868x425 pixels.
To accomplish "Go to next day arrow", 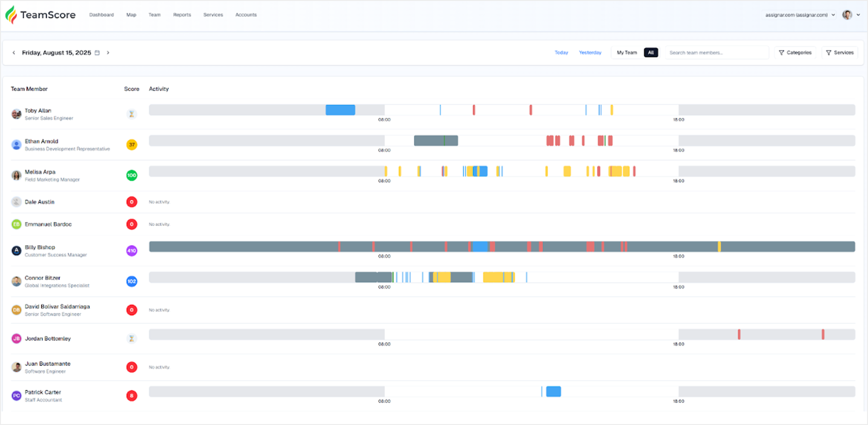I will (x=108, y=53).
